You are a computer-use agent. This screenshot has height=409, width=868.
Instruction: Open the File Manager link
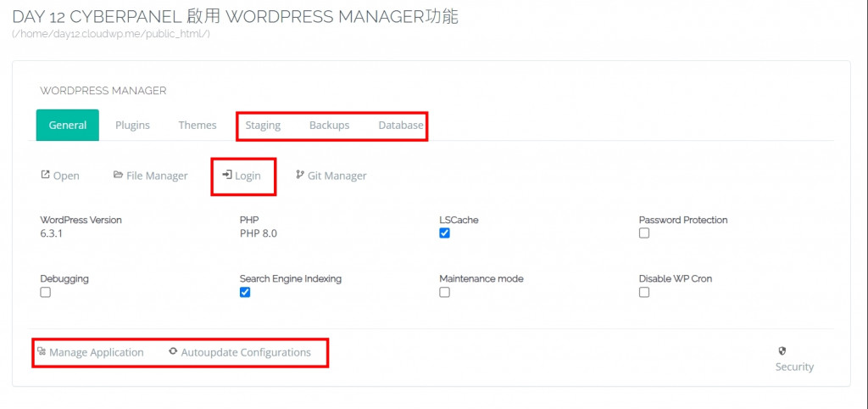pyautogui.click(x=157, y=176)
